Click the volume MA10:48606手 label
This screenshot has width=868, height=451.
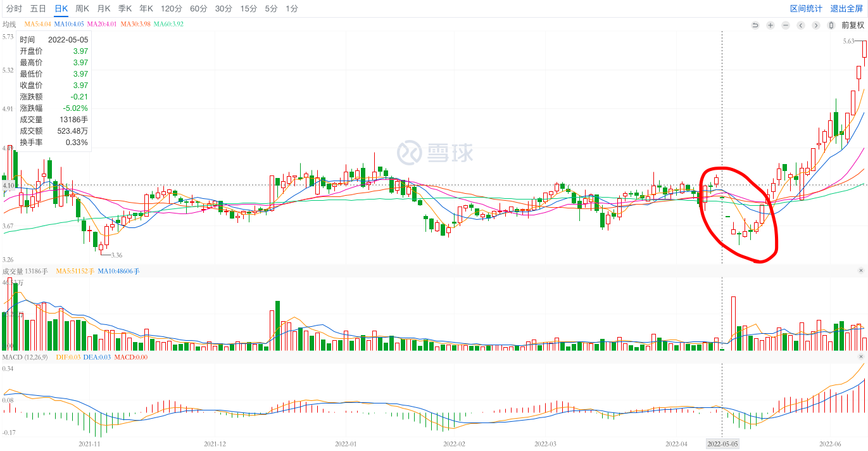point(119,271)
